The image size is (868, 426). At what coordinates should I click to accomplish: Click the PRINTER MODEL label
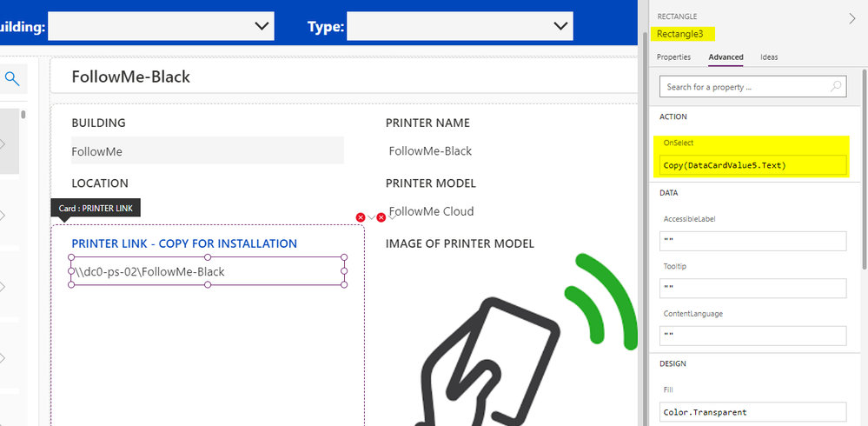coord(431,183)
